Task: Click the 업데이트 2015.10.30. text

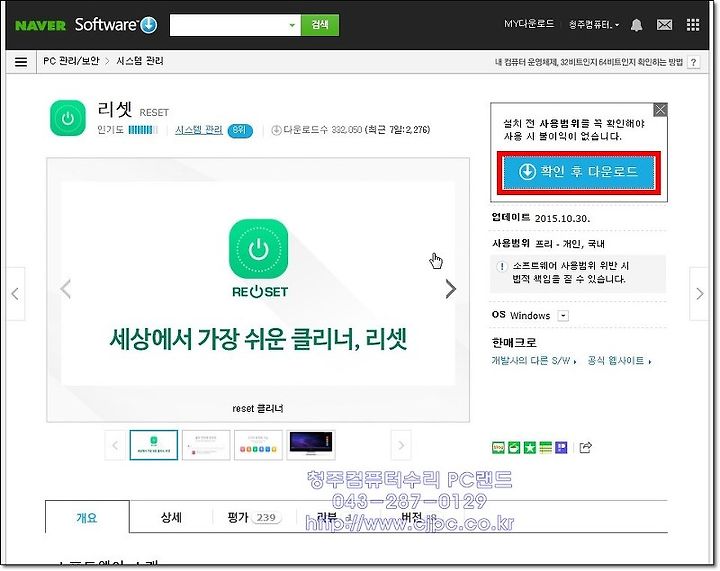Action: (541, 218)
